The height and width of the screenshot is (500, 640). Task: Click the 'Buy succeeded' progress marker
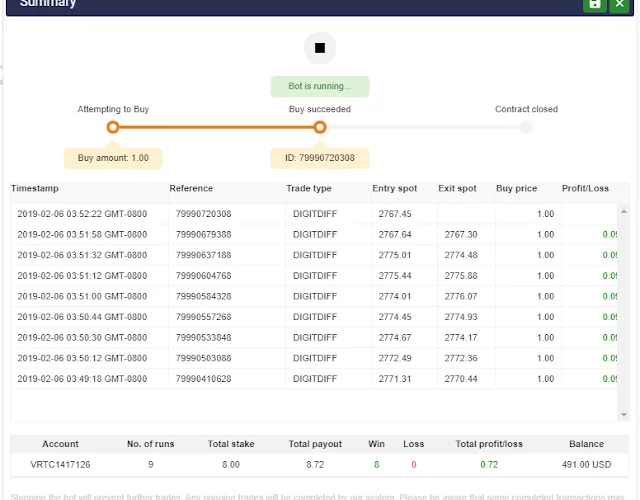(x=320, y=127)
